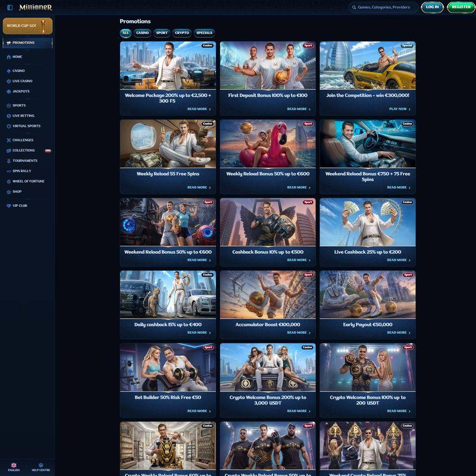
Task: Open the Welcome Package Dubai cars thumbnail
Action: pos(168,65)
